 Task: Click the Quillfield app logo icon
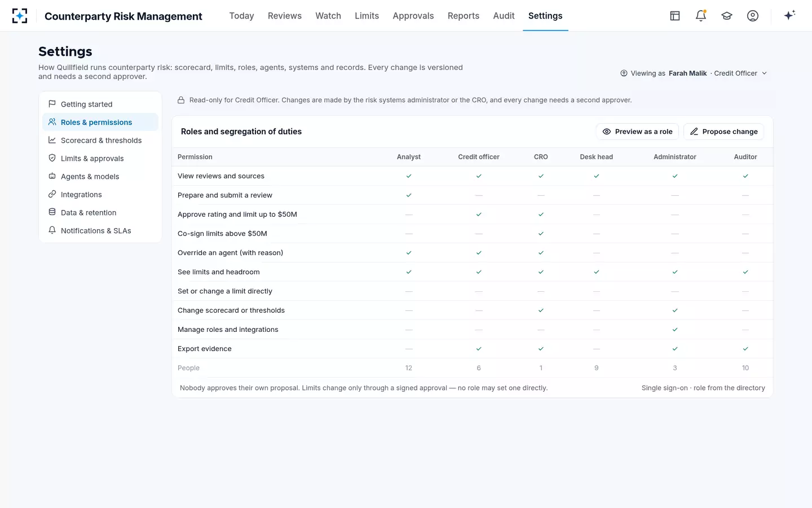20,16
